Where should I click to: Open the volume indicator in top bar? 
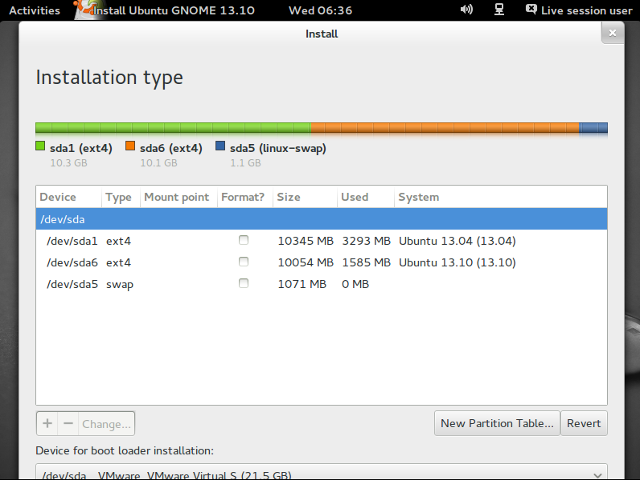(467, 9)
